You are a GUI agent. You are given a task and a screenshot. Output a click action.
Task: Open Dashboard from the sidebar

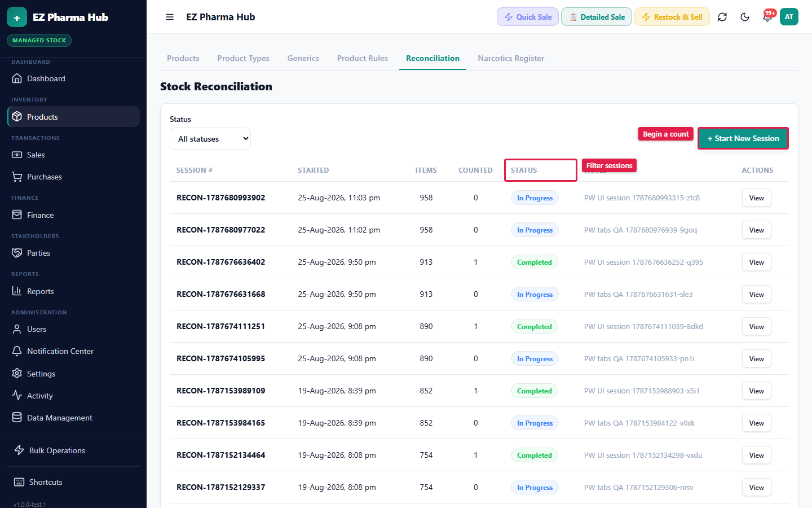pos(73,78)
